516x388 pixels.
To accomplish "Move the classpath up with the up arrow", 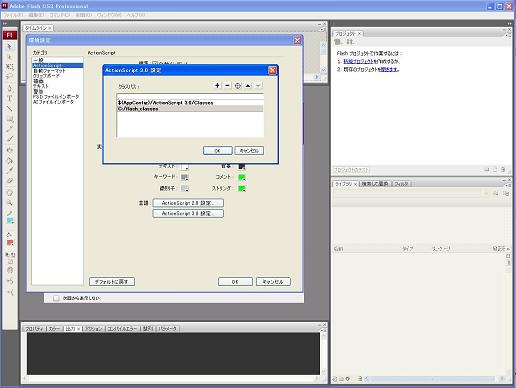I will click(248, 86).
